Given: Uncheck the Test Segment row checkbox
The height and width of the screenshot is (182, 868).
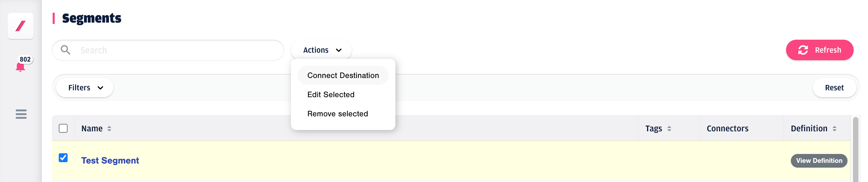Looking at the screenshot, I should coord(63,157).
